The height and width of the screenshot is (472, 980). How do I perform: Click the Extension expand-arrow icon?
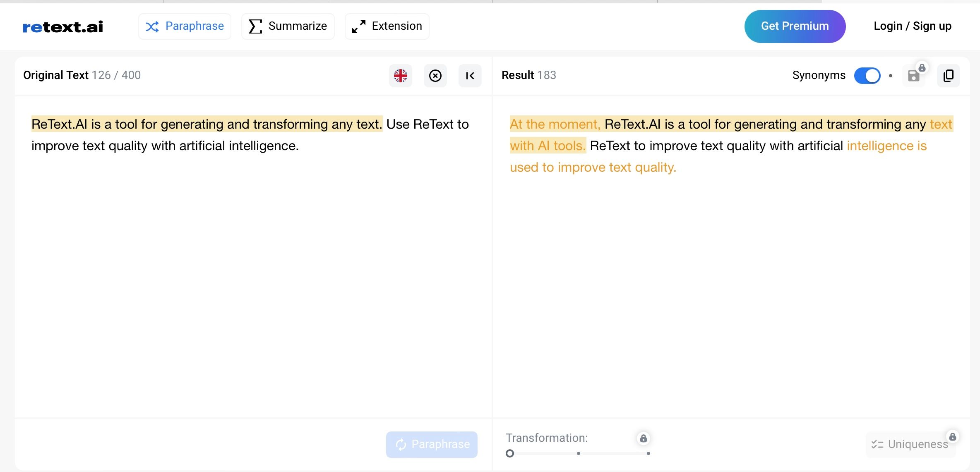pos(358,26)
